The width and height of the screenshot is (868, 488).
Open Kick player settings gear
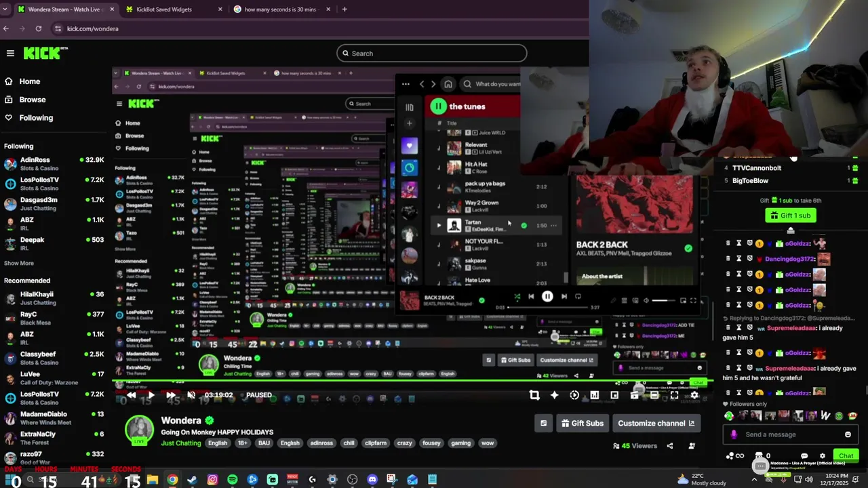coord(694,395)
